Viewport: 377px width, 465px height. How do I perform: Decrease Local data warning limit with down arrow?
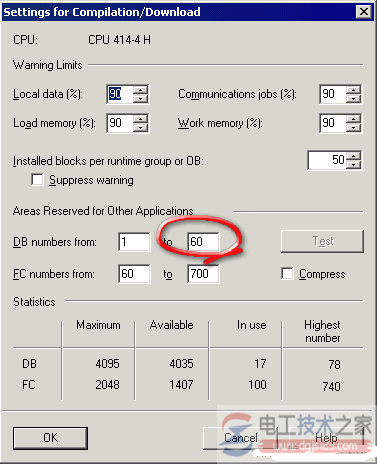point(141,98)
